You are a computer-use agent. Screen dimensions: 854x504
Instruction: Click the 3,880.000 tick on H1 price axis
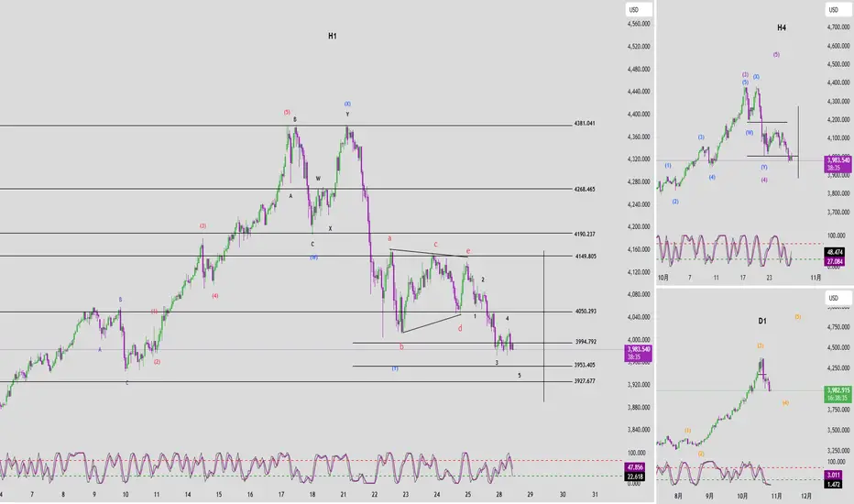pos(639,407)
